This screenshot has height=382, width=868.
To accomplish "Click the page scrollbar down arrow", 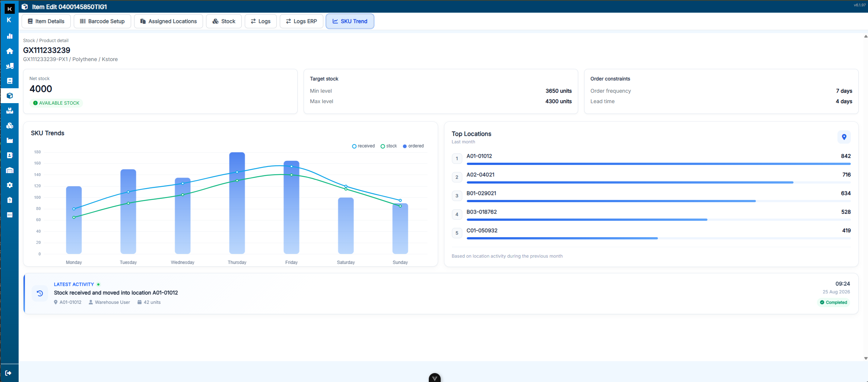I will (x=865, y=358).
